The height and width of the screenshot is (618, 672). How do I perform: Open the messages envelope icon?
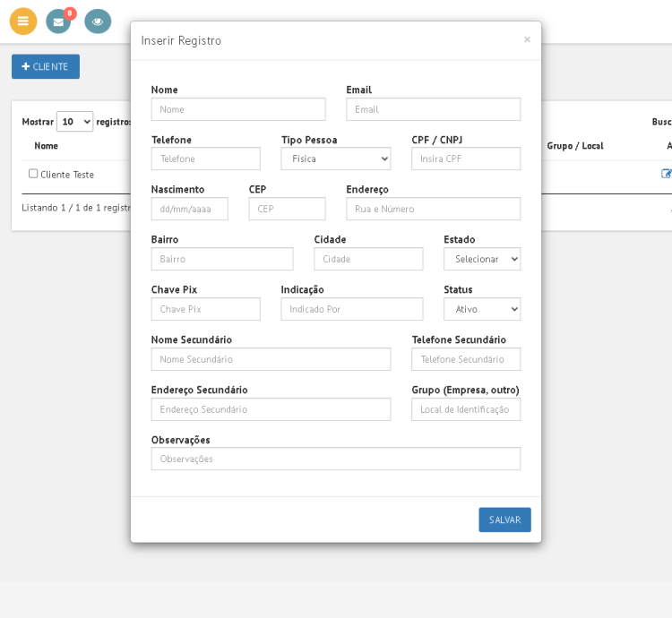pyautogui.click(x=59, y=21)
